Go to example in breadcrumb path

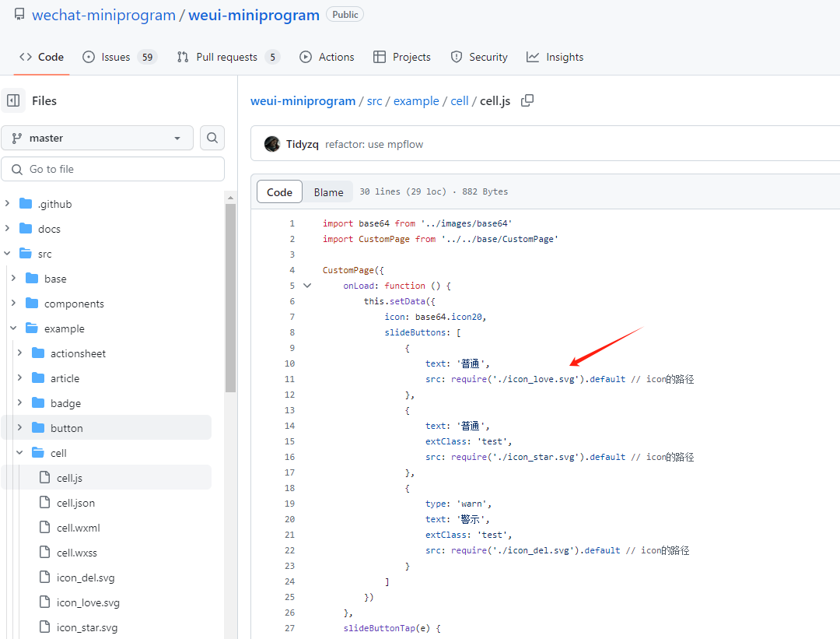(416, 100)
